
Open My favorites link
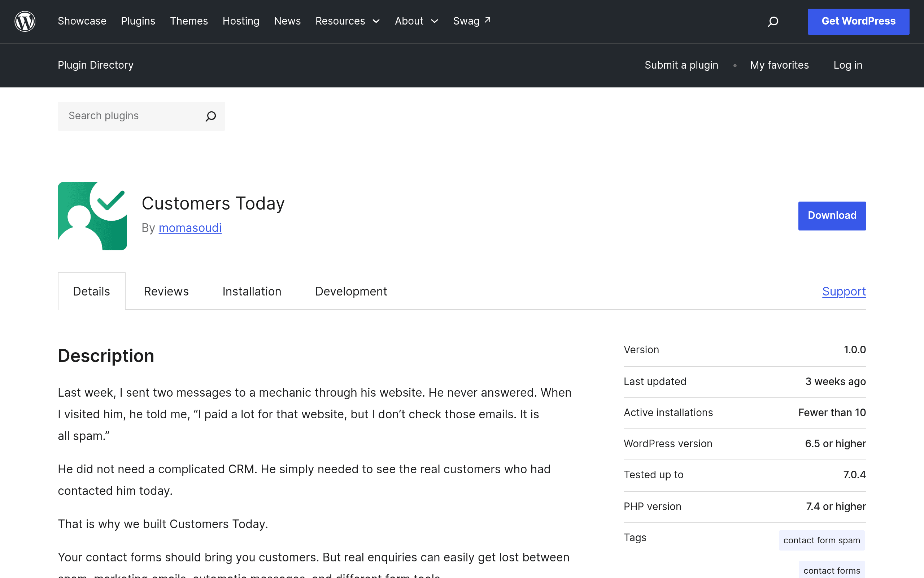pyautogui.click(x=779, y=65)
